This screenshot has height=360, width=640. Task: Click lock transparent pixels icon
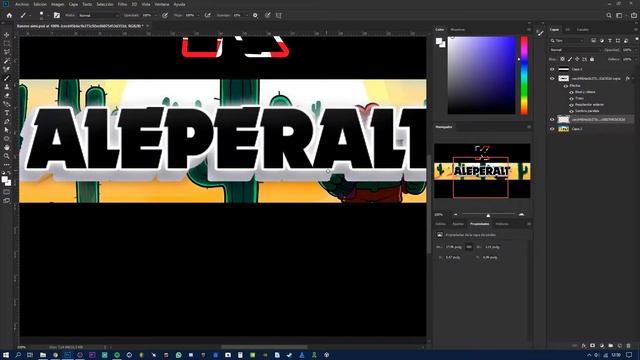(x=562, y=59)
